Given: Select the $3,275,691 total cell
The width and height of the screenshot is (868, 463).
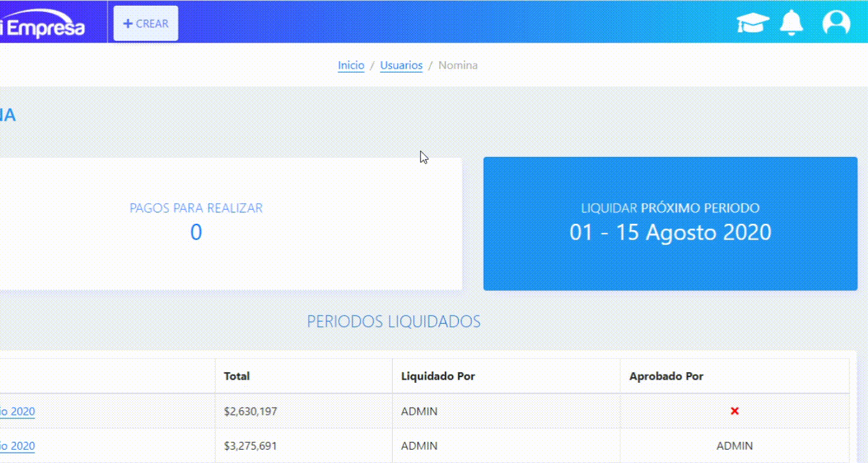Looking at the screenshot, I should click(x=250, y=446).
